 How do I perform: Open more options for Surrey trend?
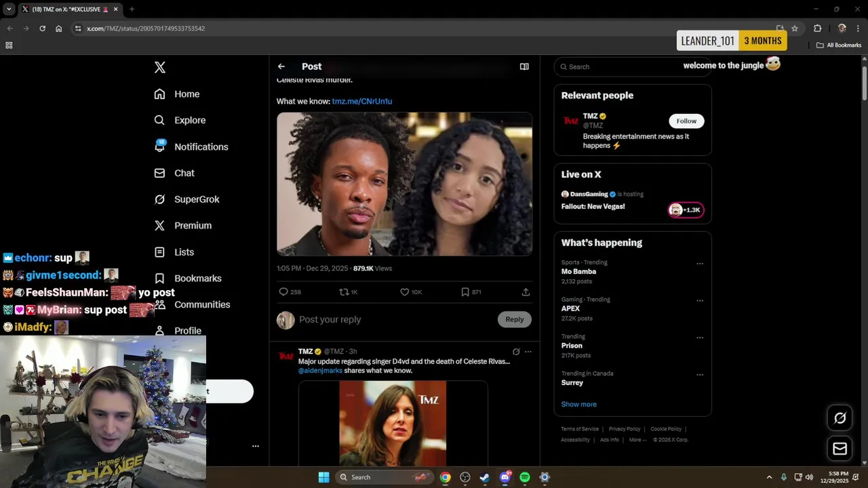click(x=700, y=375)
